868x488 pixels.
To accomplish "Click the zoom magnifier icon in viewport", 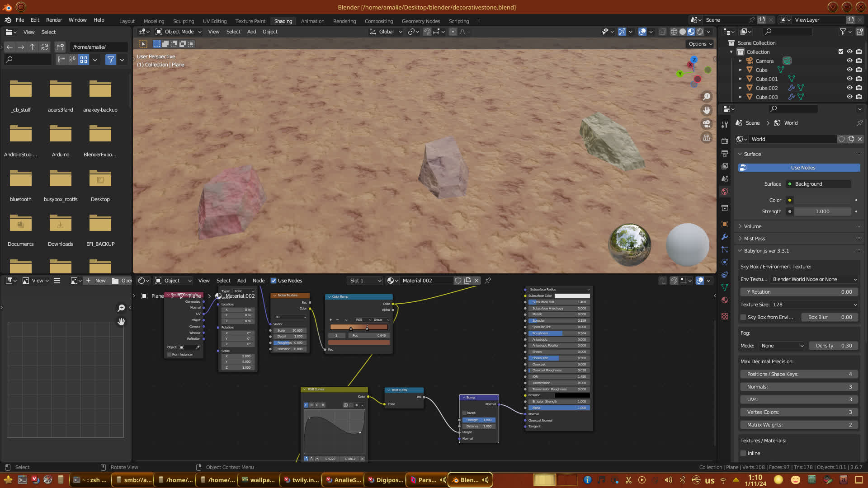I will tap(707, 97).
